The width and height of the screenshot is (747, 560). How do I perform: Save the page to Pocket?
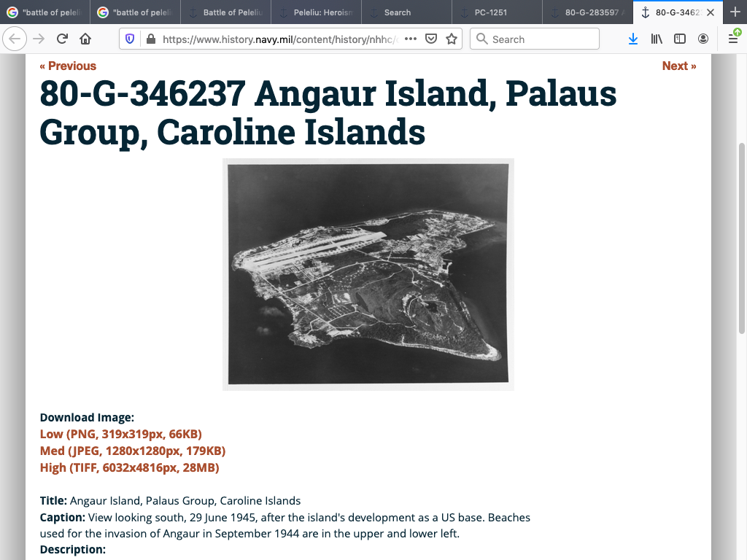(431, 39)
